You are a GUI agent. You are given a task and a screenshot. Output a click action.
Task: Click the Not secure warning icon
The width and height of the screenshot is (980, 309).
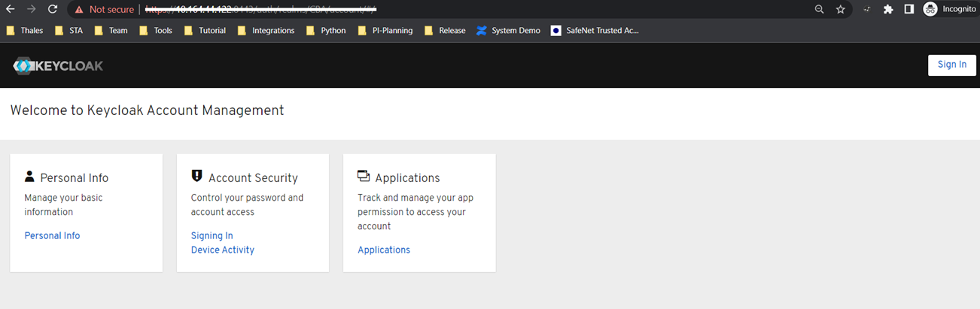tap(79, 10)
